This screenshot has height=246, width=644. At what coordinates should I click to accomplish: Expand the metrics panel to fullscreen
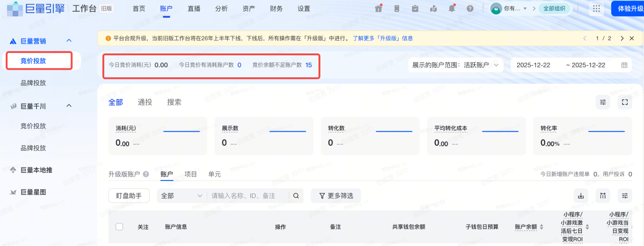click(x=624, y=102)
